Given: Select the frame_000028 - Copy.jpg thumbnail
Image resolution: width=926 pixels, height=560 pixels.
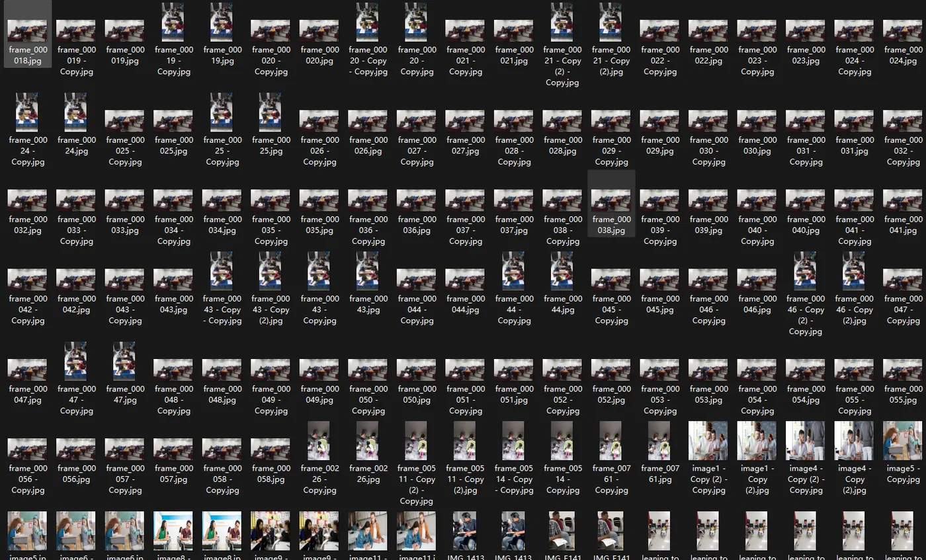Looking at the screenshot, I should (514, 121).
